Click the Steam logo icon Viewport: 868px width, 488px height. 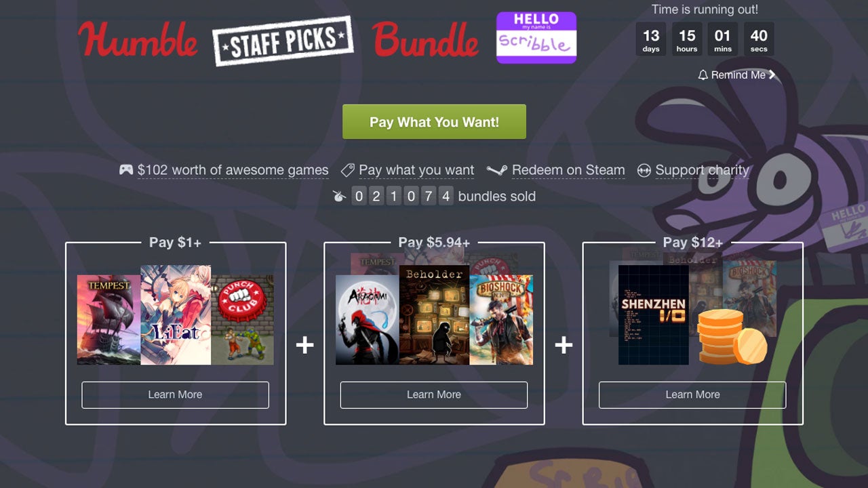coord(497,170)
